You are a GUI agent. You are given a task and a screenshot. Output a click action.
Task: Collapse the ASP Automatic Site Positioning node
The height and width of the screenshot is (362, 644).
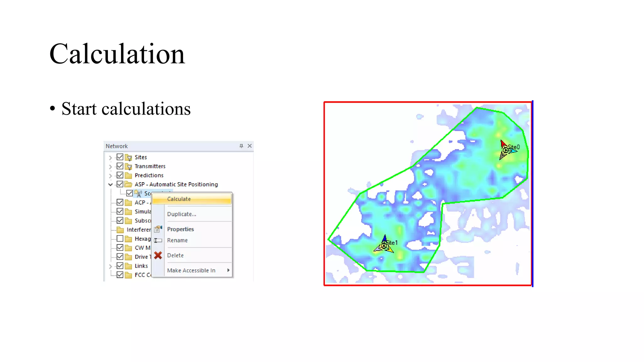[x=110, y=184]
